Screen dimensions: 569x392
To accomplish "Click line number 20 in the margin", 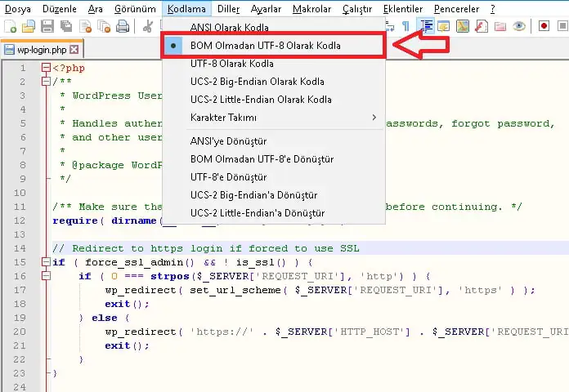I will pos(20,332).
